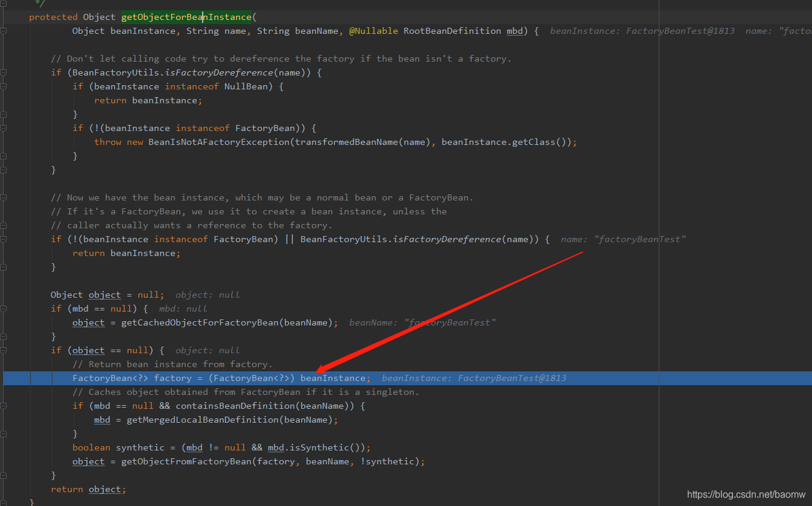
Task: Click the @Nullable annotation
Action: click(x=373, y=31)
